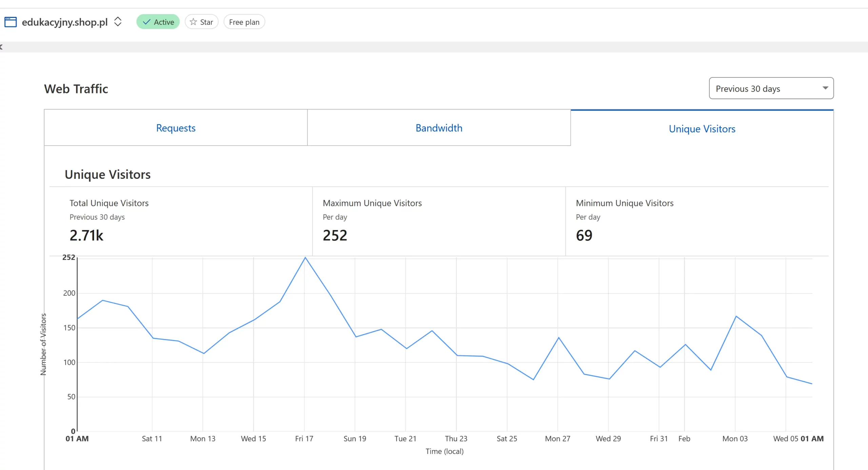Click the Minimum Unique Visitors 69 stat
The height and width of the screenshot is (470, 868).
tap(584, 236)
